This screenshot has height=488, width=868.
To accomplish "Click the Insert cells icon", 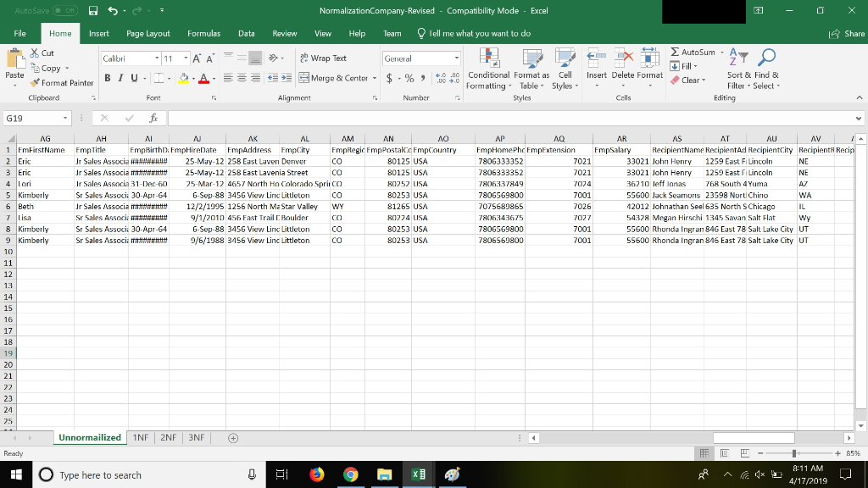I will [596, 57].
